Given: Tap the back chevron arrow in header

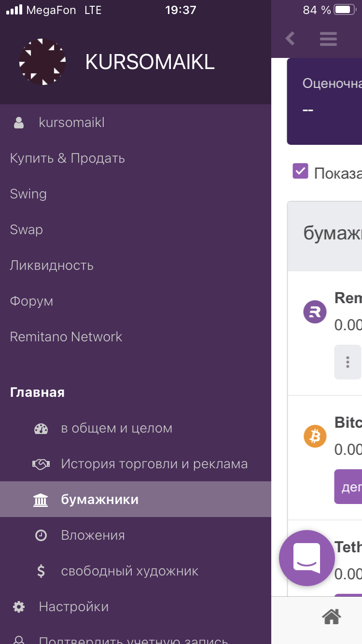Looking at the screenshot, I should (290, 38).
